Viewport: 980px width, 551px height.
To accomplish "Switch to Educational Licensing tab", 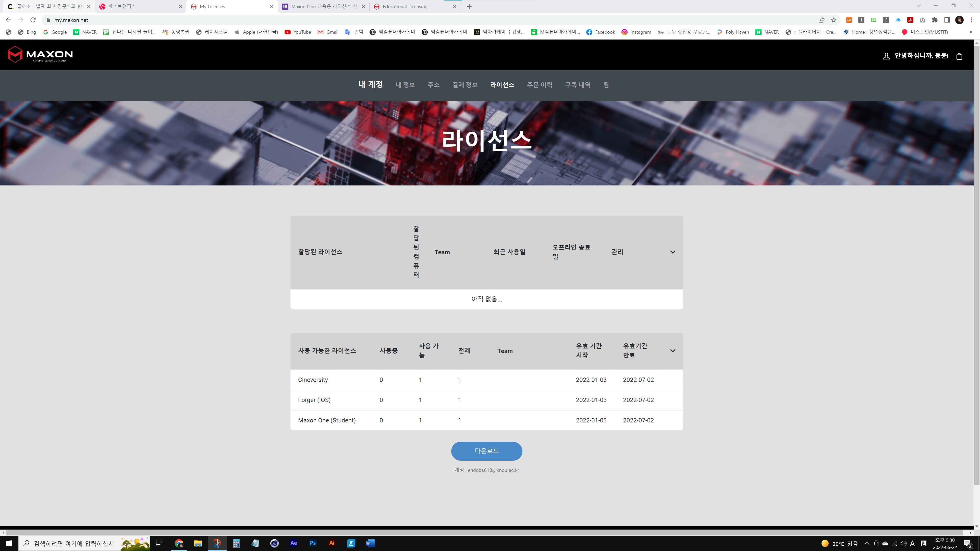I will click(x=415, y=6).
